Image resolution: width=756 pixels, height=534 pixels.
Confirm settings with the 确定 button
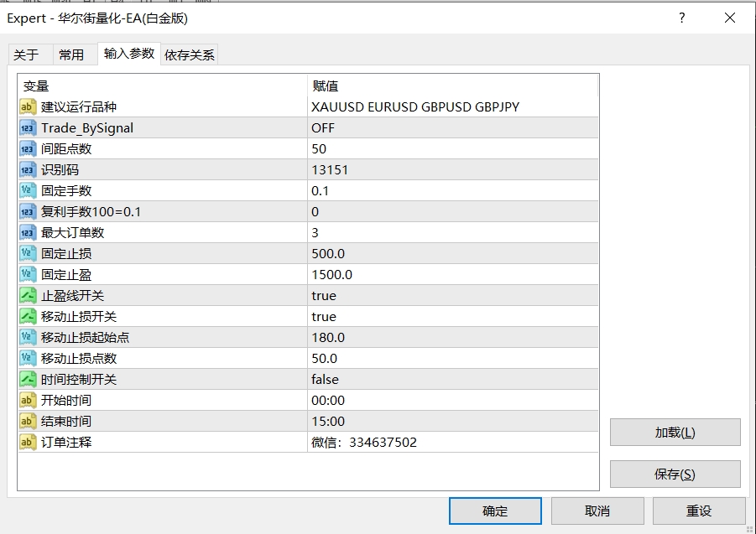point(495,511)
